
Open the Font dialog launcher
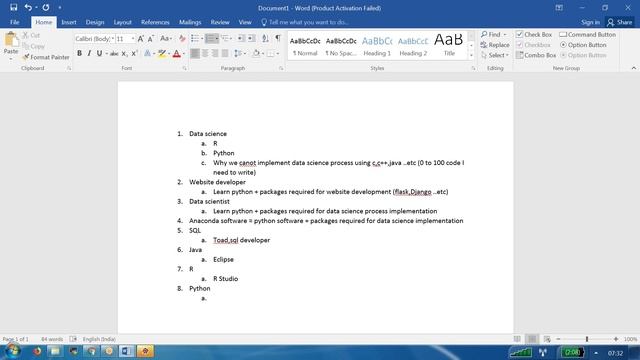pos(184,69)
